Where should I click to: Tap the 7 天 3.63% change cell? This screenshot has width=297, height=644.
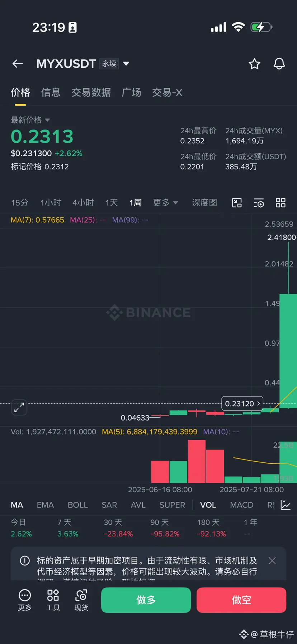click(x=68, y=528)
